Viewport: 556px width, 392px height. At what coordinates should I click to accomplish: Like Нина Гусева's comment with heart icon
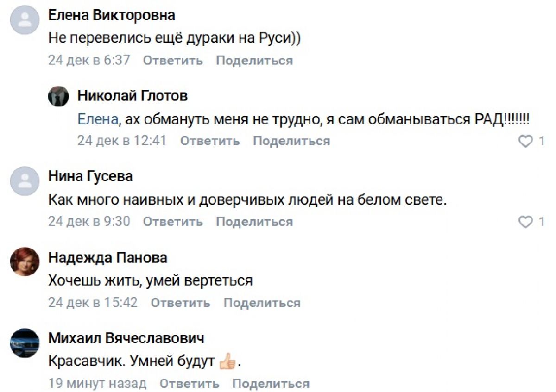coord(526,222)
